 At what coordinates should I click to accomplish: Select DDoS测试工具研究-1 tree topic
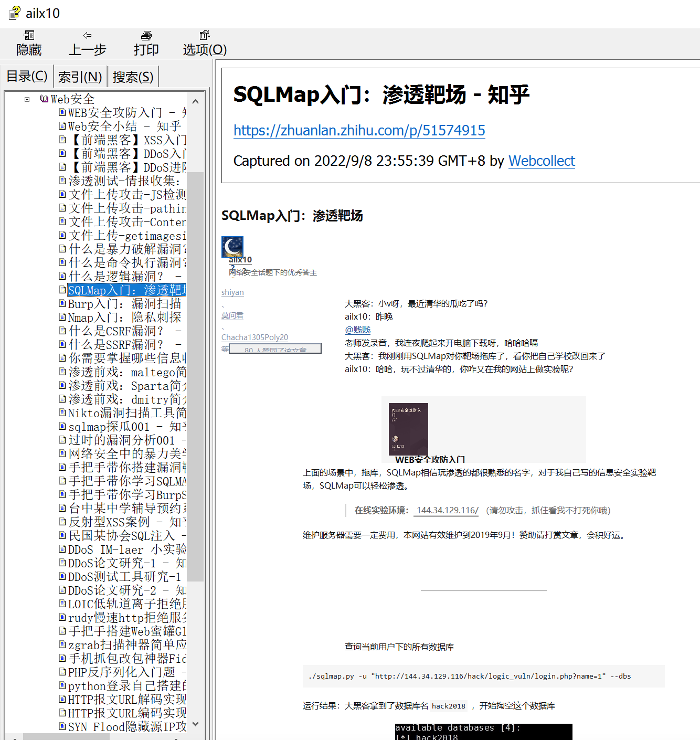point(124,576)
